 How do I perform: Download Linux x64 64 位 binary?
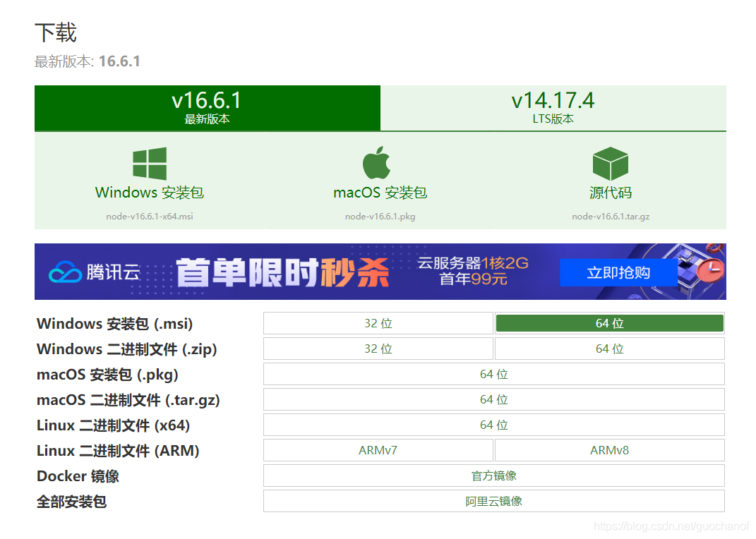(x=493, y=425)
